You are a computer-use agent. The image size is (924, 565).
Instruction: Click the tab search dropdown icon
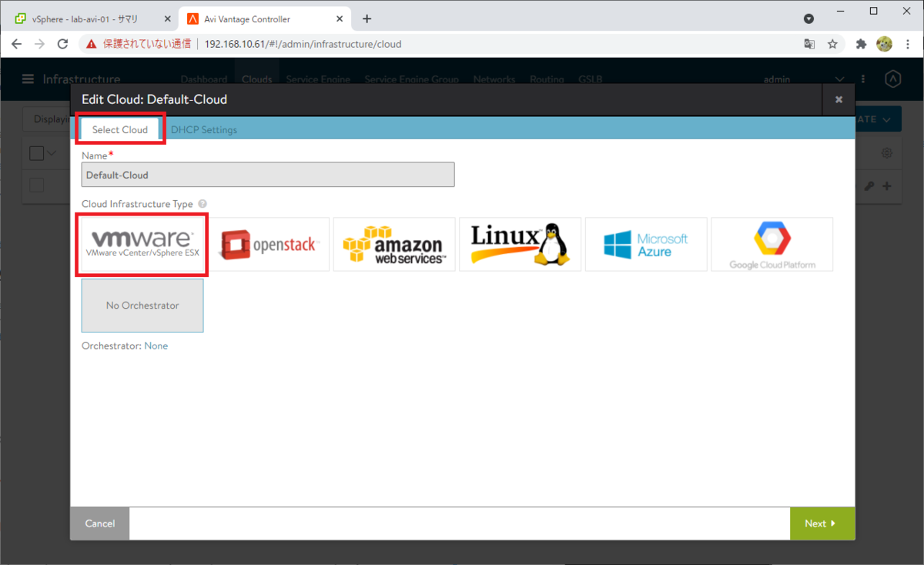pyautogui.click(x=808, y=18)
